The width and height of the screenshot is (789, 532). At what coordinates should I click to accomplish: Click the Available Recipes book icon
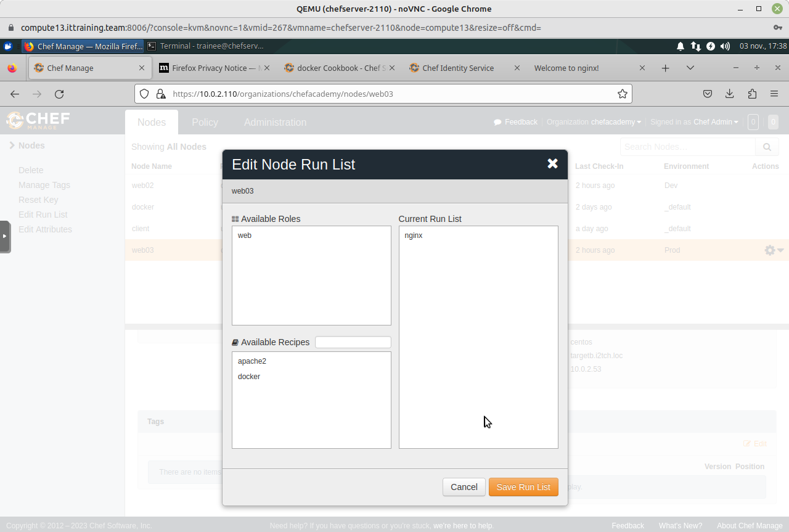tap(235, 342)
